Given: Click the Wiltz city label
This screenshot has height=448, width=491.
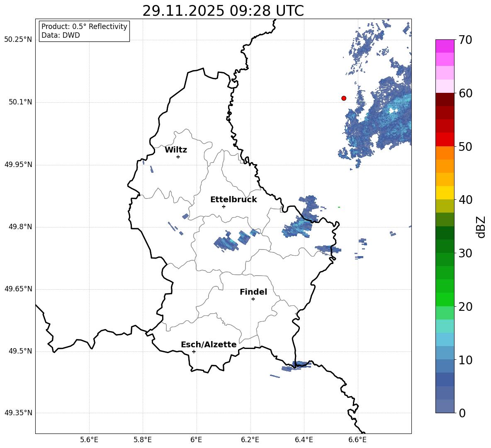Looking at the screenshot, I should point(176,150).
